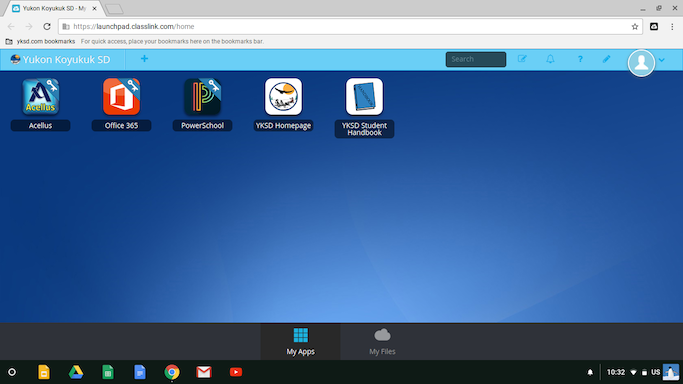Open the compose note icon beside search
Viewport: 683px width, 384px height.
[522, 59]
